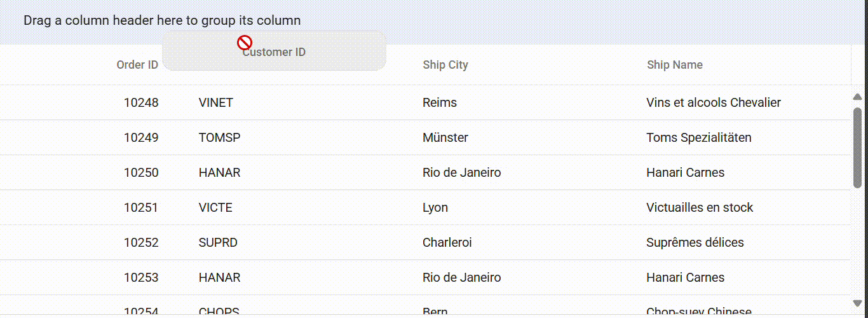Click Vins et alcools Chevalier cell
This screenshot has height=318, width=868.
coord(713,102)
